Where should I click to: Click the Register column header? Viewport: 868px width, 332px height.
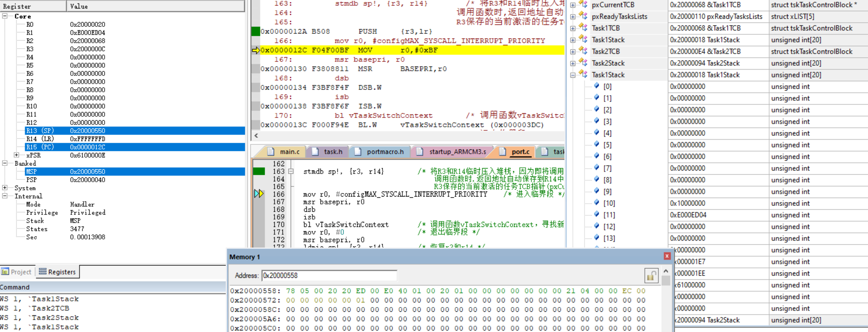point(33,6)
